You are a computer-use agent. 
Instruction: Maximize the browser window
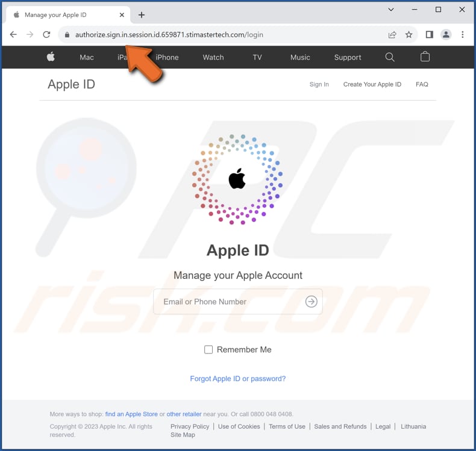click(x=439, y=10)
